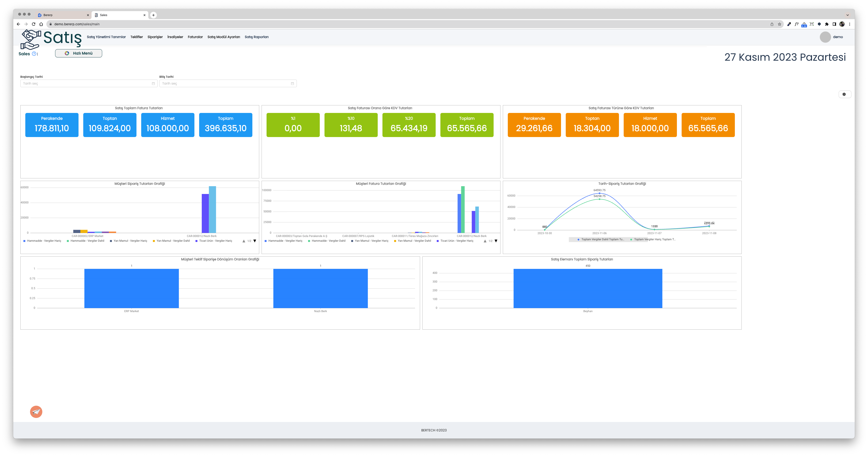The image size is (868, 456).
Task: Go to previous legend page in Fatura chart
Action: (485, 241)
